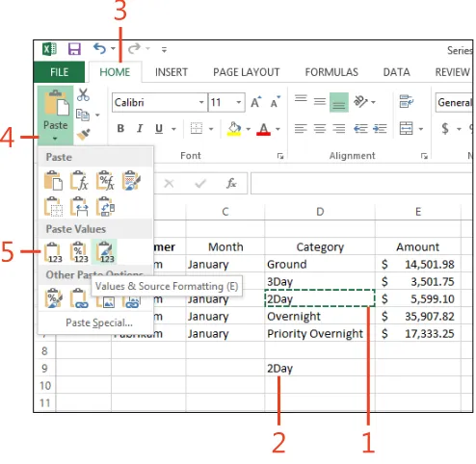Screen dimensions: 476x464
Task: Click the Orientation text angle icon
Action: coord(360,102)
